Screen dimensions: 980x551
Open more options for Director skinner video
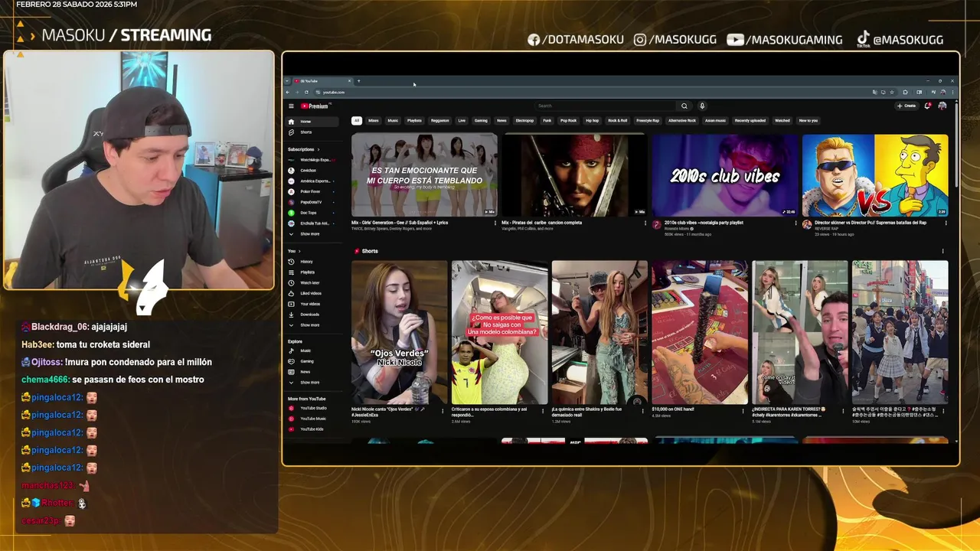(x=946, y=223)
